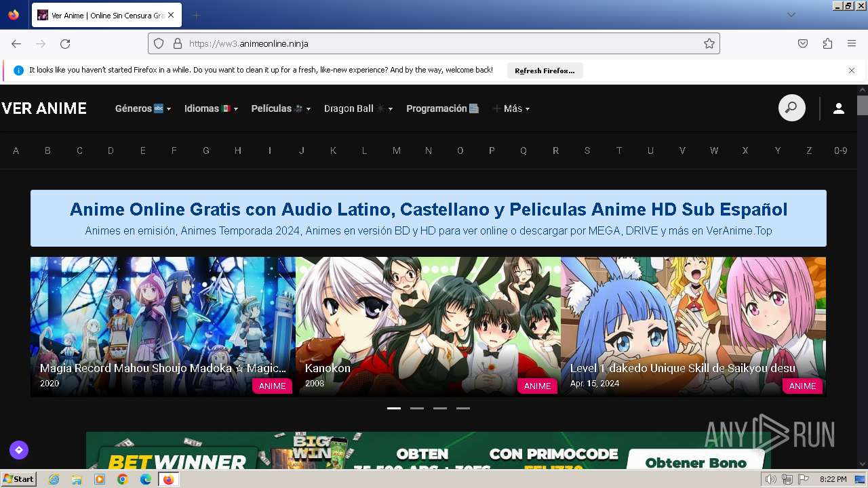This screenshot has width=868, height=488.
Task: Filter anime by letter D
Action: [x=111, y=150]
